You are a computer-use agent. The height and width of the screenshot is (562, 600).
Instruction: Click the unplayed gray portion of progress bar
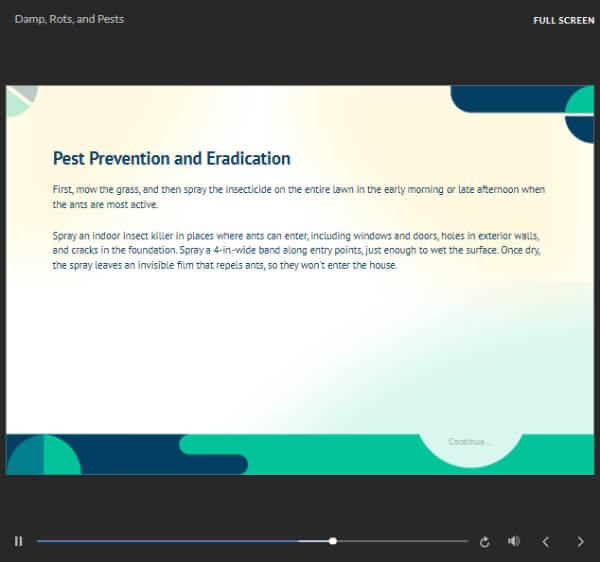click(400, 541)
